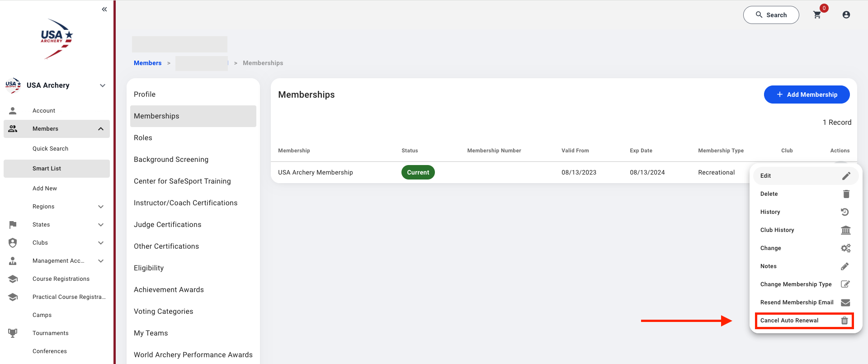868x364 pixels.
Task: Open the user profile account icon
Action: click(846, 15)
